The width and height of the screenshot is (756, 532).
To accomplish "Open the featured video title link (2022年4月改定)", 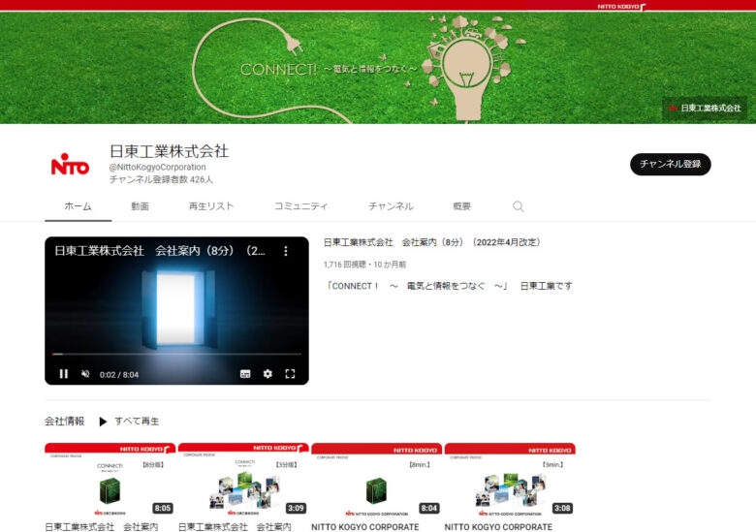I will coord(432,242).
